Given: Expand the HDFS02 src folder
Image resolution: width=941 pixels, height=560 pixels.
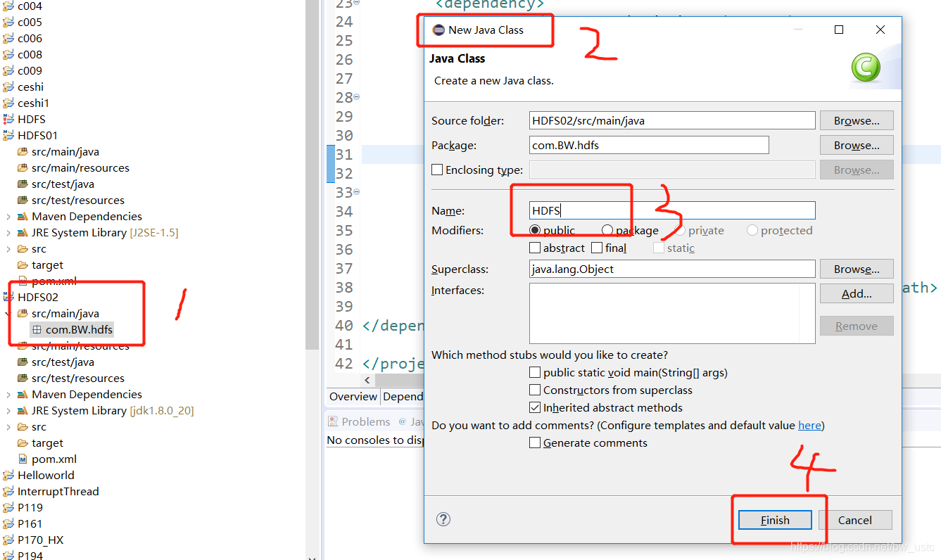Looking at the screenshot, I should [x=8, y=426].
